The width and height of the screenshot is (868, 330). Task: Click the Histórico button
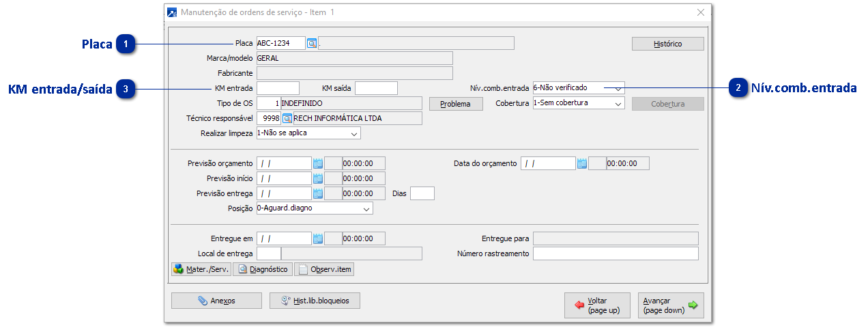tap(667, 44)
